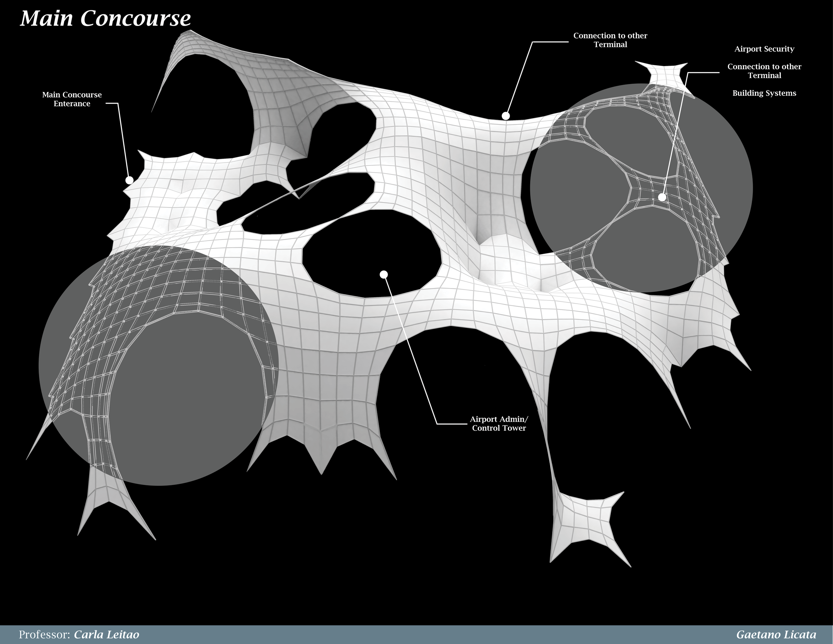This screenshot has height=644, width=833.
Task: Click the right-side Connection to other Terminal label
Action: [764, 71]
